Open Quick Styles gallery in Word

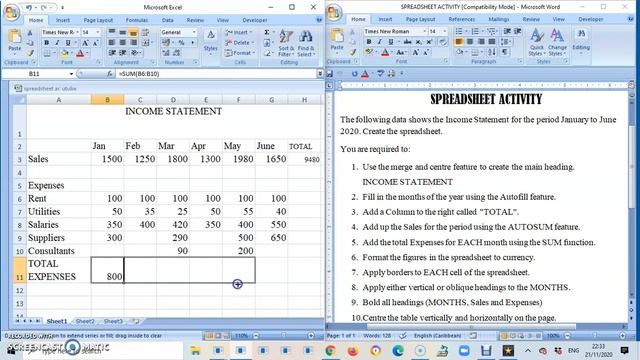[536, 42]
